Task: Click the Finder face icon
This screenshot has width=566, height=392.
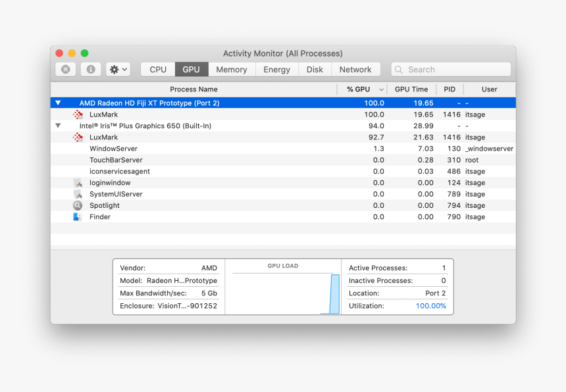Action: (77, 217)
